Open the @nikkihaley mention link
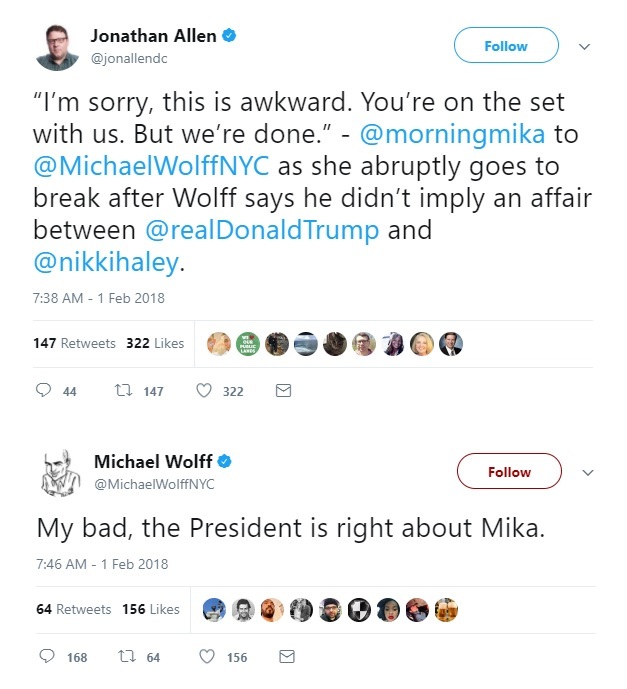The image size is (627, 689). click(106, 261)
